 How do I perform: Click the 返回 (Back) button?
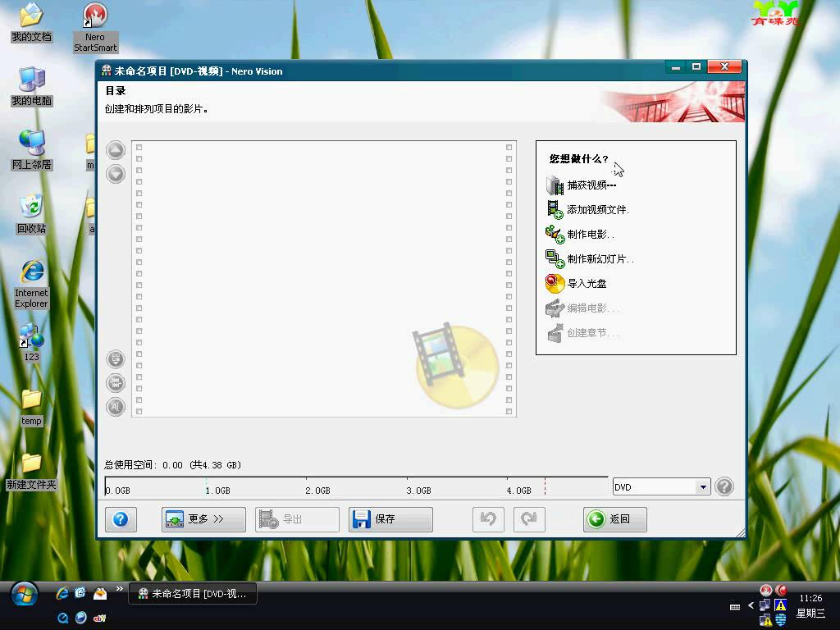click(x=615, y=519)
